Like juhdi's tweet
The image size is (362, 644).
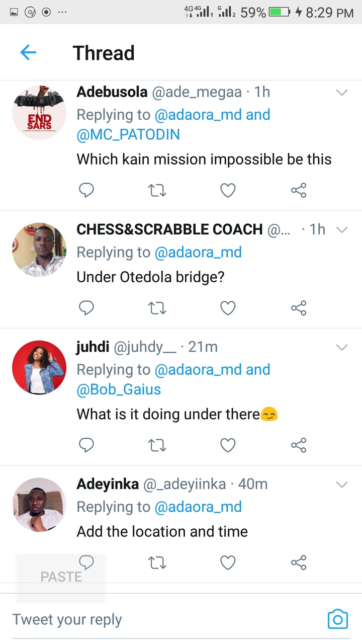228,445
